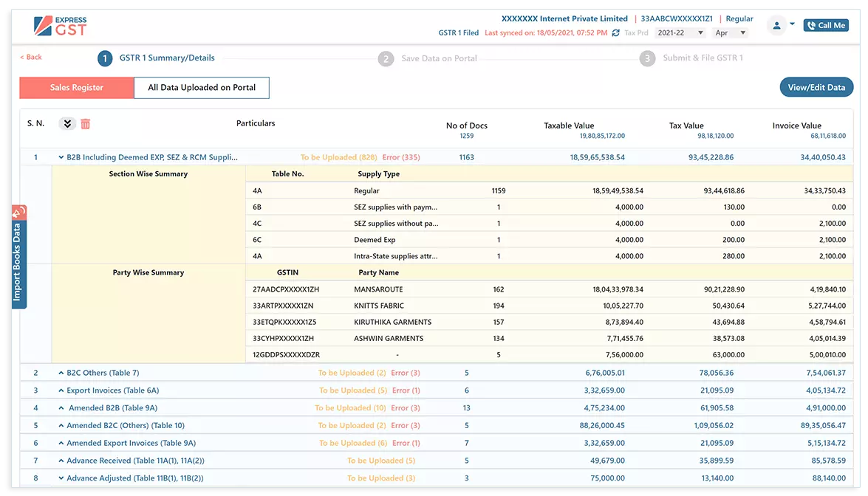Viewport: 868px width, 496px height.
Task: Open the Apr month dropdown
Action: point(731,33)
